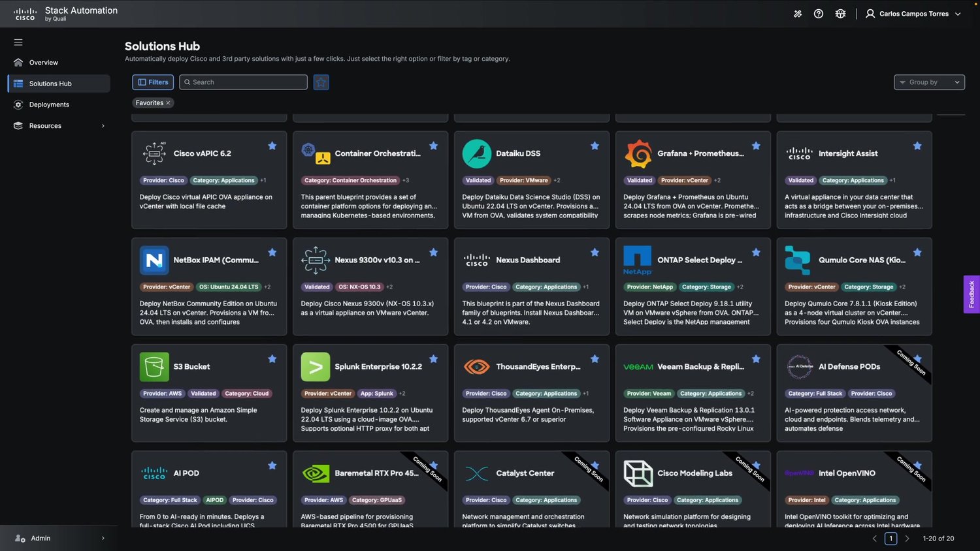Viewport: 980px width, 551px height.
Task: Open Resources in sidebar
Action: pos(59,126)
